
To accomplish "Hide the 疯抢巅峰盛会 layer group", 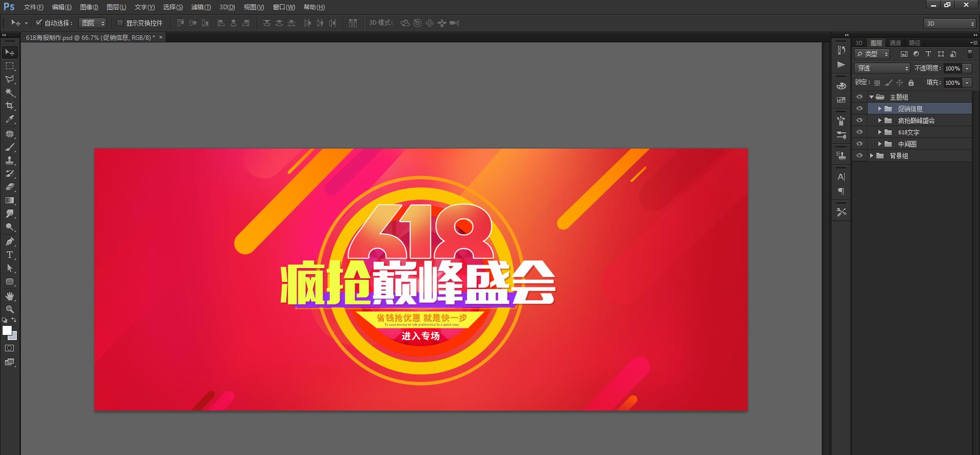I will tap(860, 121).
